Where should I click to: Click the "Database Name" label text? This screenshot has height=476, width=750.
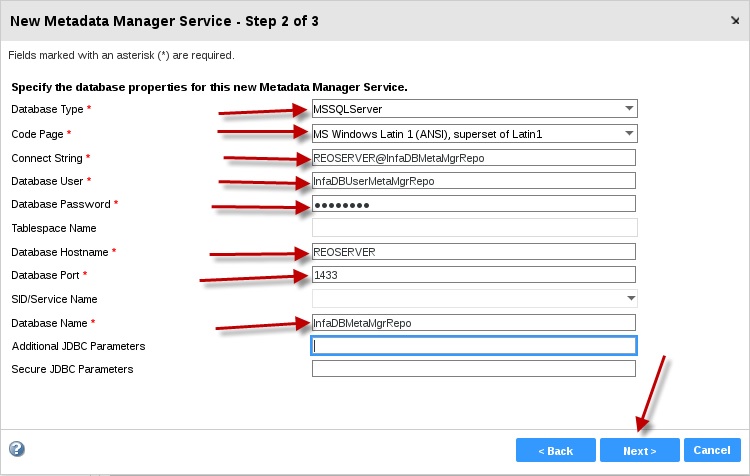pos(49,323)
